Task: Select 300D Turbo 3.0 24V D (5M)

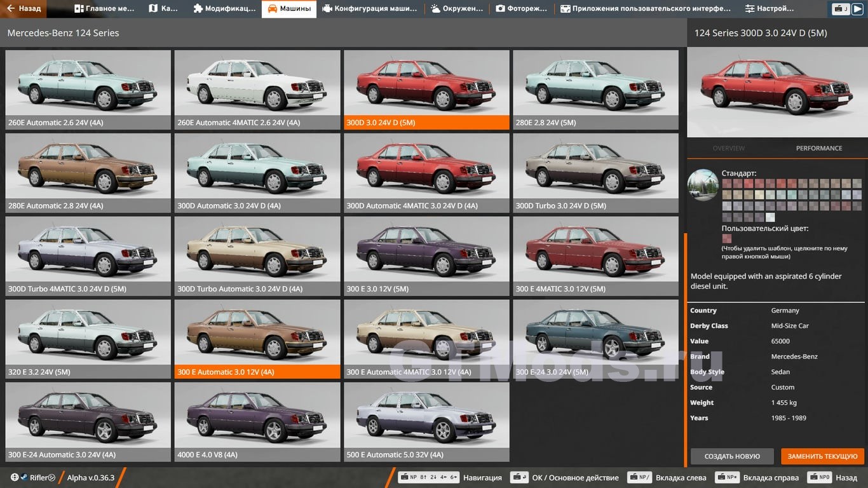Action: (x=596, y=173)
